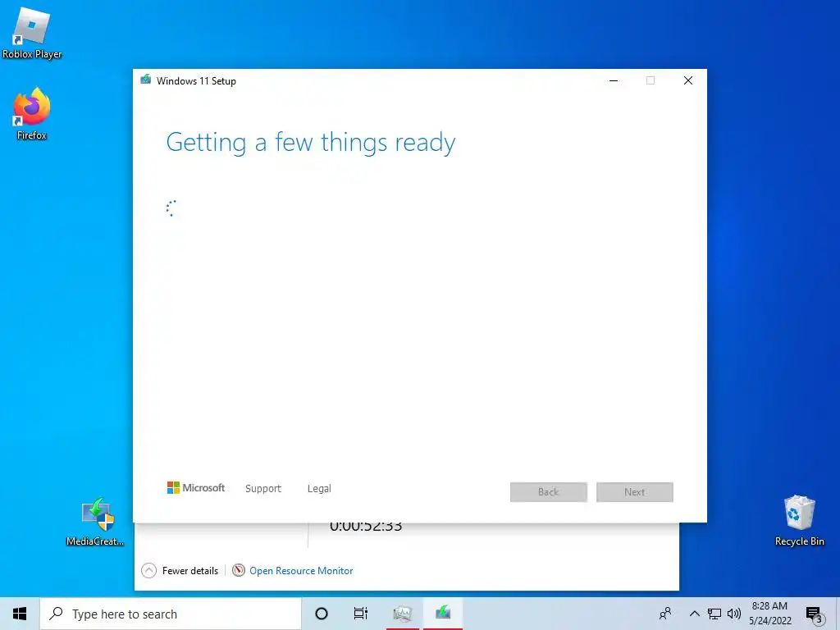Click the Windows 11 Setup title bar icon

(146, 80)
